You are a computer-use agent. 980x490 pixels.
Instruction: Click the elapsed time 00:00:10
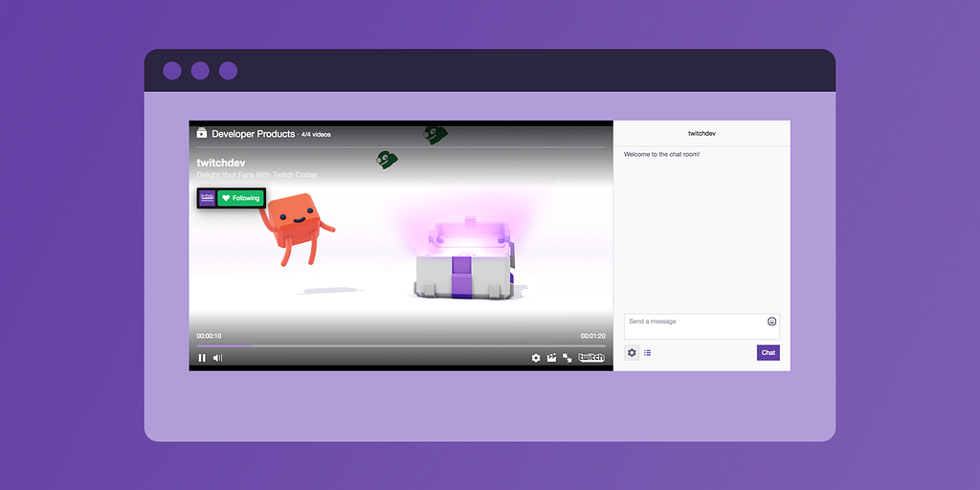(x=209, y=336)
